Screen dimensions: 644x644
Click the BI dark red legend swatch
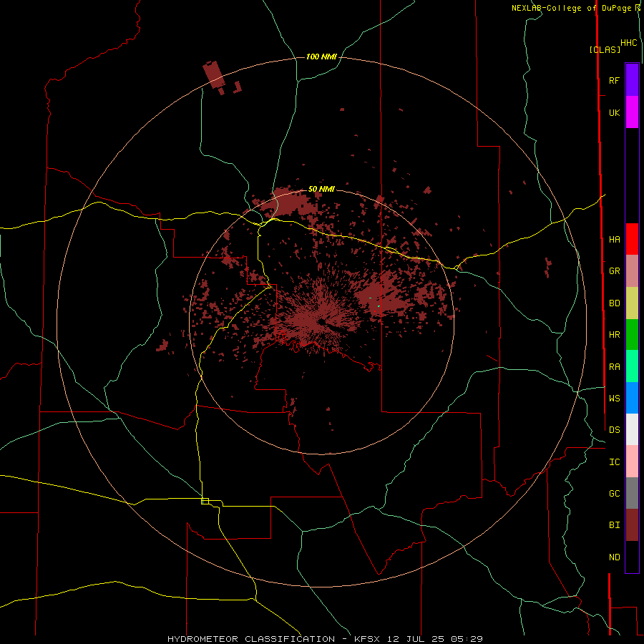click(632, 525)
